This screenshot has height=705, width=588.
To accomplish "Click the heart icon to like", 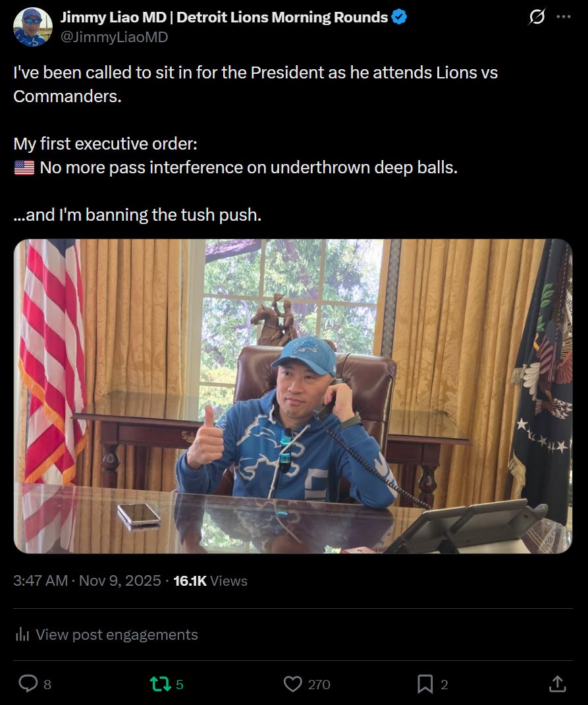I will (293, 684).
